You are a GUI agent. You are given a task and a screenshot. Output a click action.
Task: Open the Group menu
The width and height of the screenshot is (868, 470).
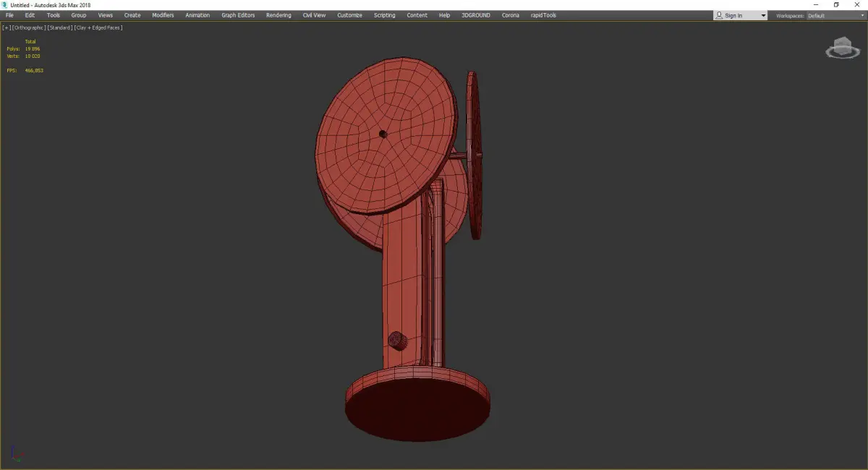click(x=79, y=15)
